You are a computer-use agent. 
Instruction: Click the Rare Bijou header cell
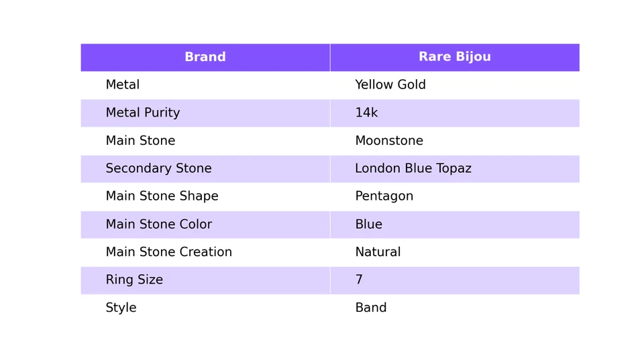click(455, 58)
